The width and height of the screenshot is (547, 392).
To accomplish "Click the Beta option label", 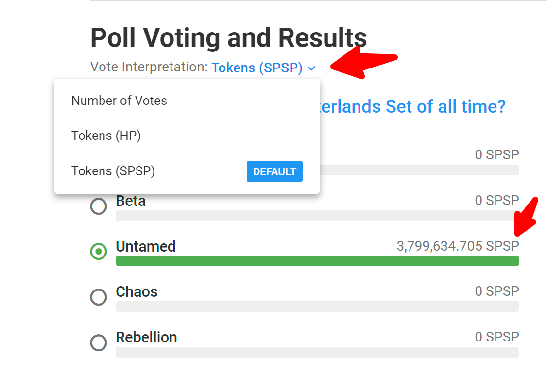I will tap(131, 201).
